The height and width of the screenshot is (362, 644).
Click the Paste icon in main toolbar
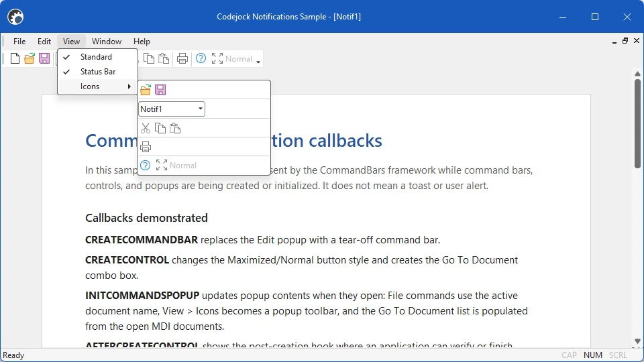[x=164, y=59]
